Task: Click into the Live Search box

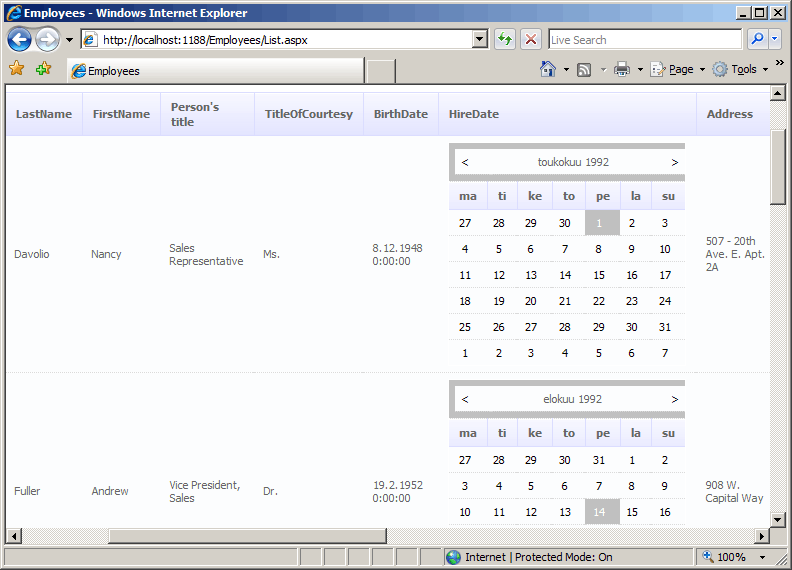Action: [x=645, y=40]
